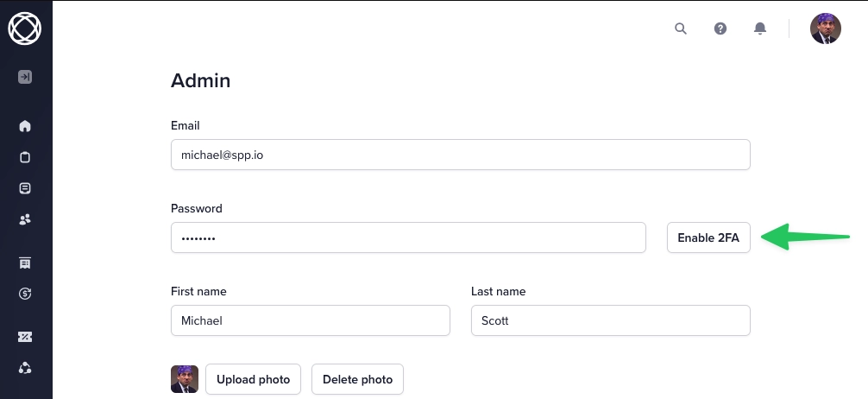
Task: Open help via the question mark icon
Action: (720, 28)
